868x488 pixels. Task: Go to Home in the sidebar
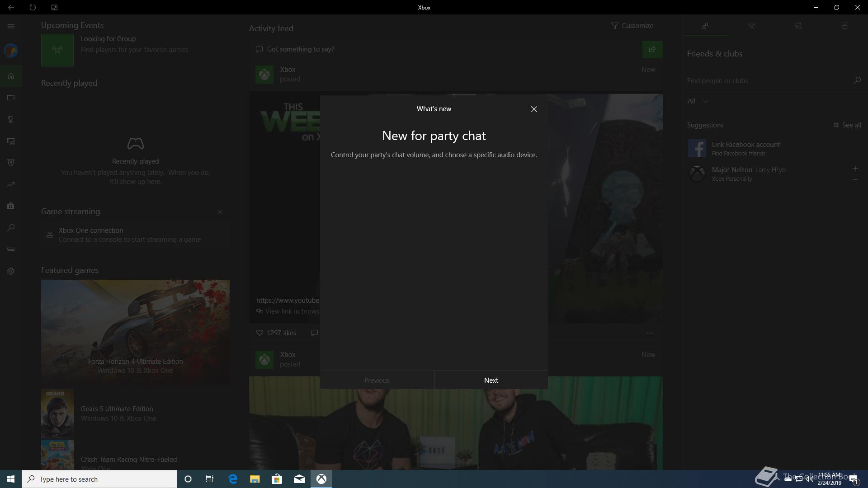coord(11,76)
